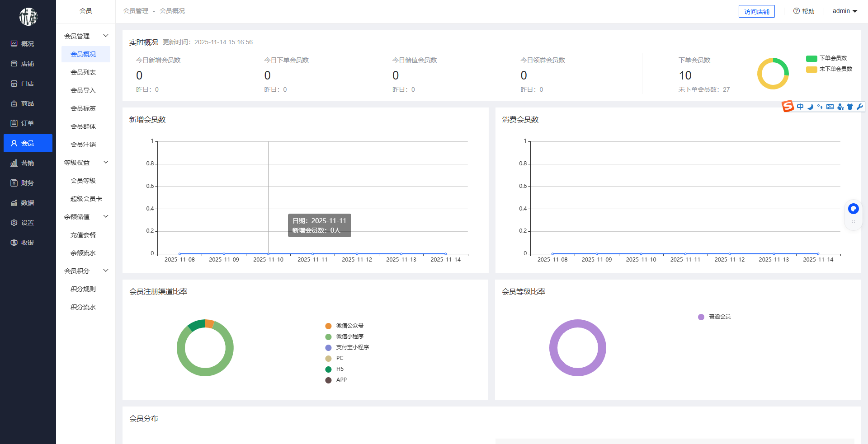Toggle the 下单会员数 legend item
Viewport: 868px width, 444px height.
(826, 58)
